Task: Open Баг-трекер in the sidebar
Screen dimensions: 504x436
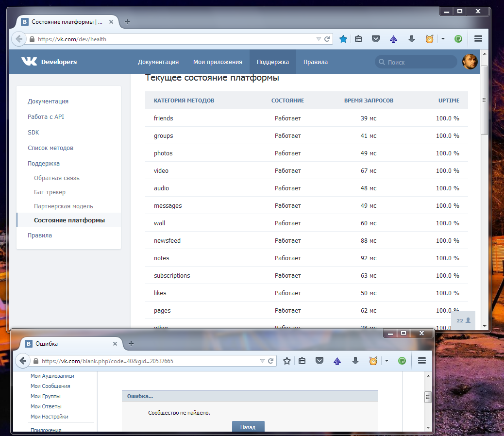Action: tap(50, 192)
